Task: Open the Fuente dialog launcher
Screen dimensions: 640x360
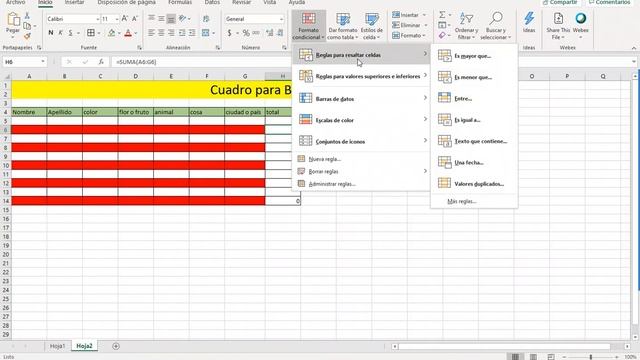Action: (139, 48)
